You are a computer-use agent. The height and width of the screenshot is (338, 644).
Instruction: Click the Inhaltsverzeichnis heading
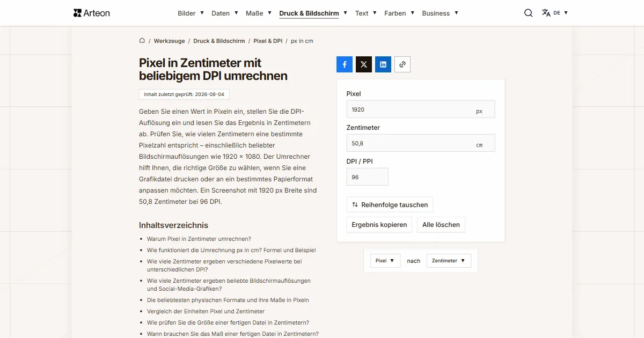(173, 225)
